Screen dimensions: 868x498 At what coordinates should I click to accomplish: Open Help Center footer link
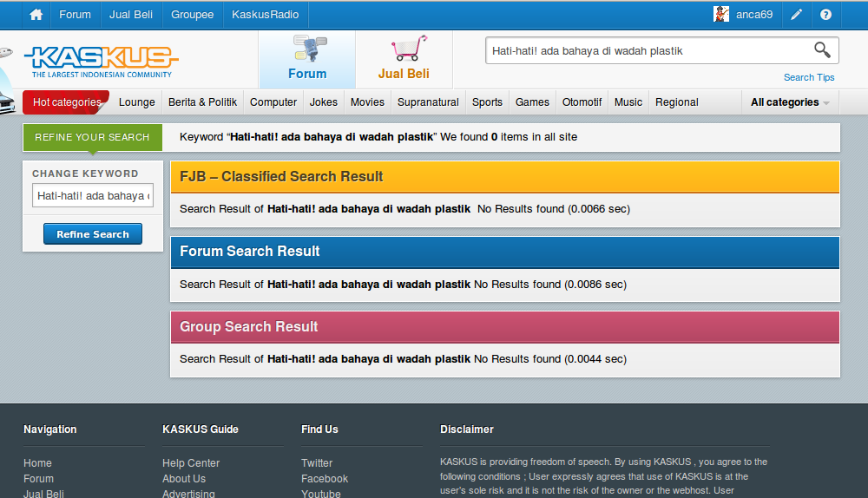coord(191,463)
